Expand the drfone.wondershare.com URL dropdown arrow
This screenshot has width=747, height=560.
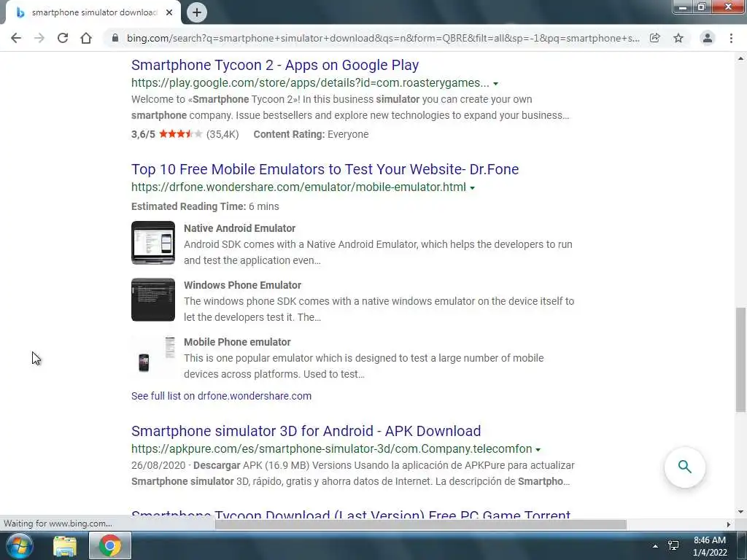(x=472, y=188)
